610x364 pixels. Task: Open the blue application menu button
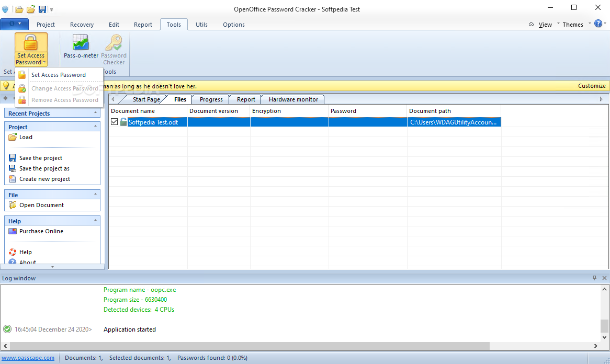(15, 24)
